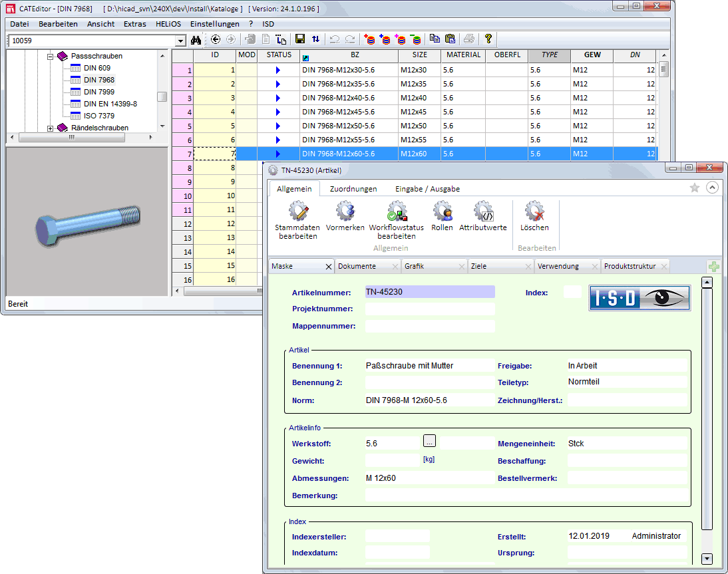Collapse the Passschrauben tree node
The height and width of the screenshot is (574, 728).
coord(51,57)
